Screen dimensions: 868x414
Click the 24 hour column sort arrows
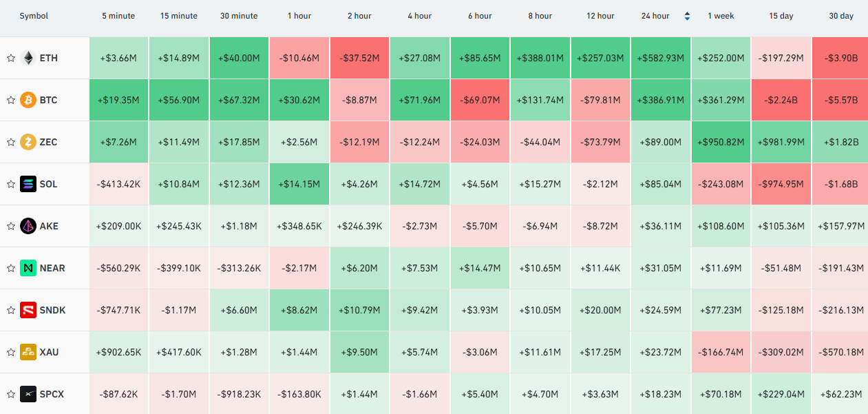(x=687, y=16)
